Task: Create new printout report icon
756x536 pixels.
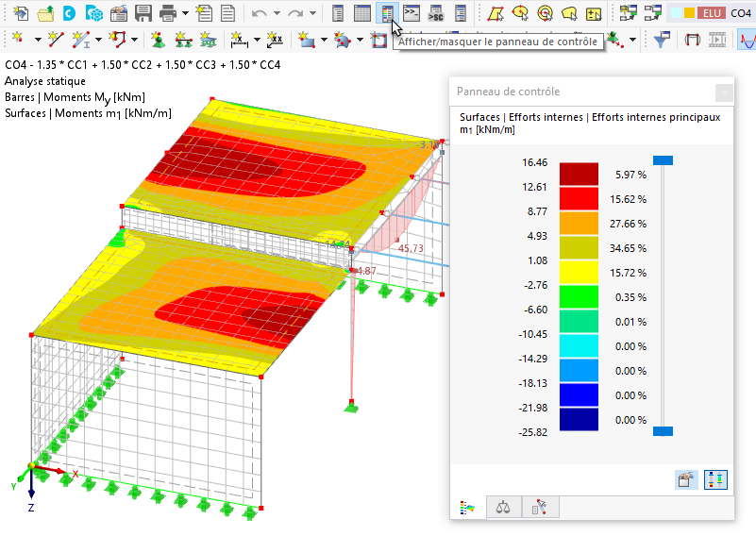Action: (x=205, y=13)
